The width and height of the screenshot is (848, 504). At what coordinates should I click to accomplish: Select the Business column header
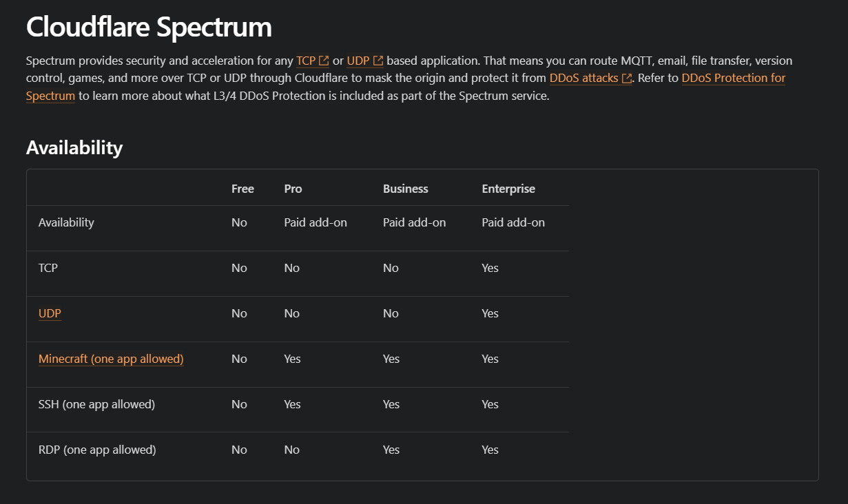405,189
